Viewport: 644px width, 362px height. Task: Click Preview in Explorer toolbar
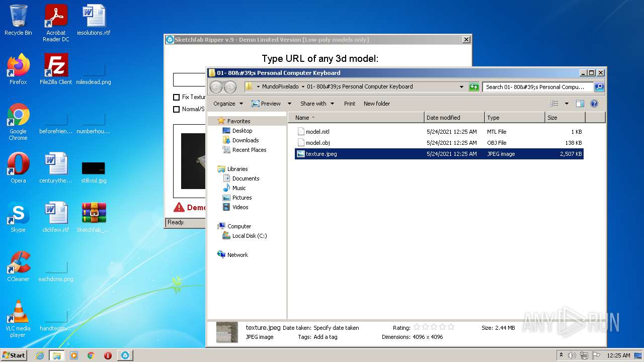click(x=267, y=104)
